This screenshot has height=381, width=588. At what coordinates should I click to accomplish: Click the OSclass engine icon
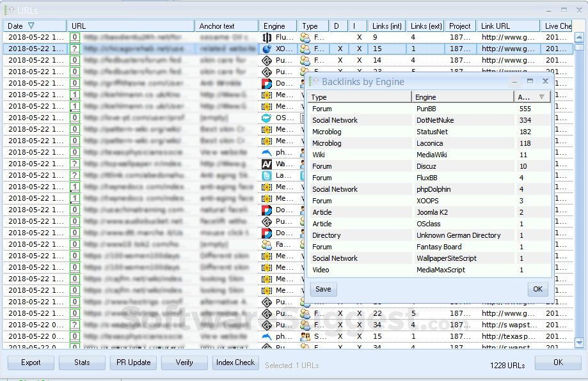point(267,118)
